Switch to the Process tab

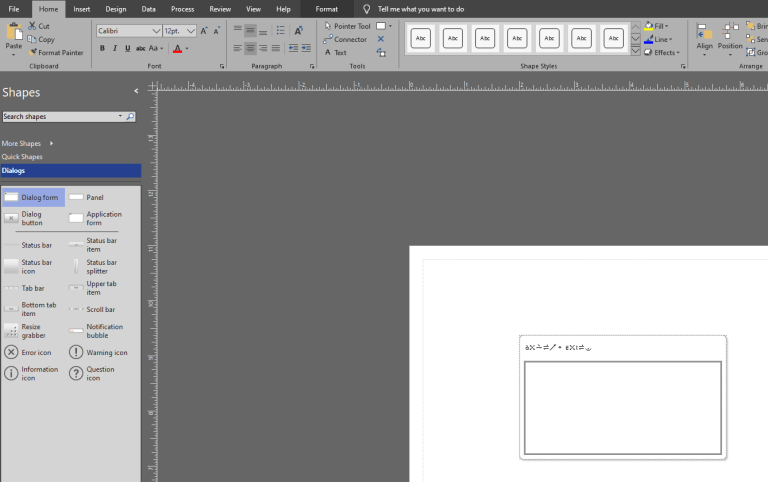(x=182, y=9)
